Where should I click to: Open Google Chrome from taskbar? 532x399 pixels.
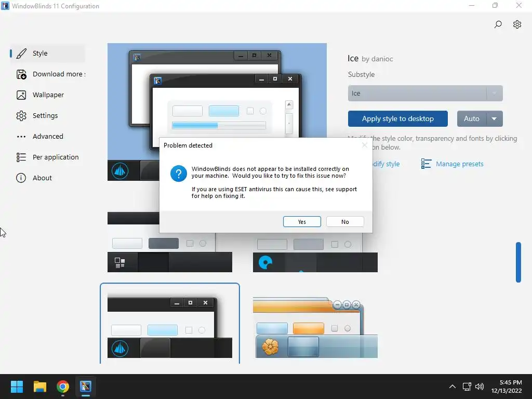click(x=63, y=387)
